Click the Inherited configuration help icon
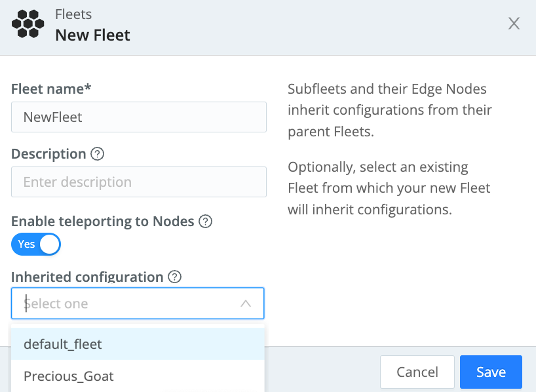This screenshot has height=392, width=536. pyautogui.click(x=174, y=277)
